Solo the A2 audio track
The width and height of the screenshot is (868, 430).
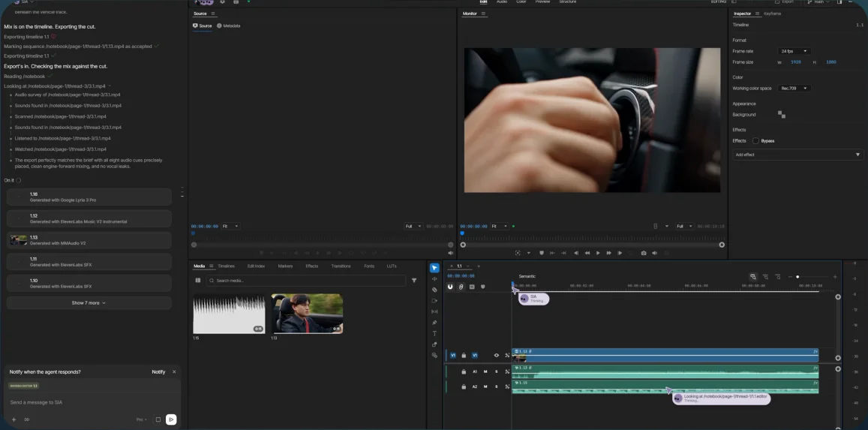coord(496,386)
